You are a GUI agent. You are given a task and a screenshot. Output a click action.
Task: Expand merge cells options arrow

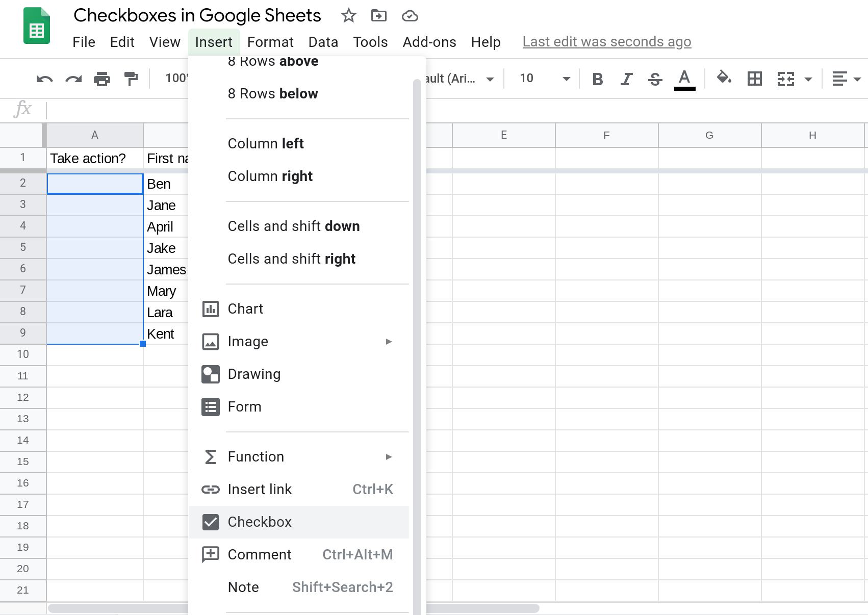click(808, 79)
